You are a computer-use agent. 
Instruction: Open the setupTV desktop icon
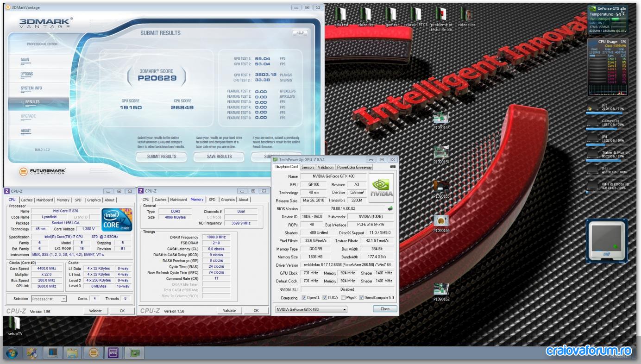(15, 326)
